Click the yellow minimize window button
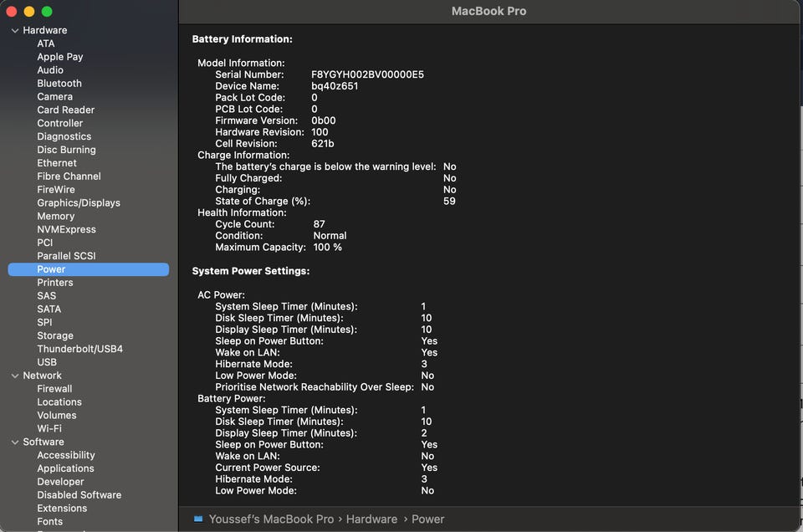The height and width of the screenshot is (532, 803). 28,12
